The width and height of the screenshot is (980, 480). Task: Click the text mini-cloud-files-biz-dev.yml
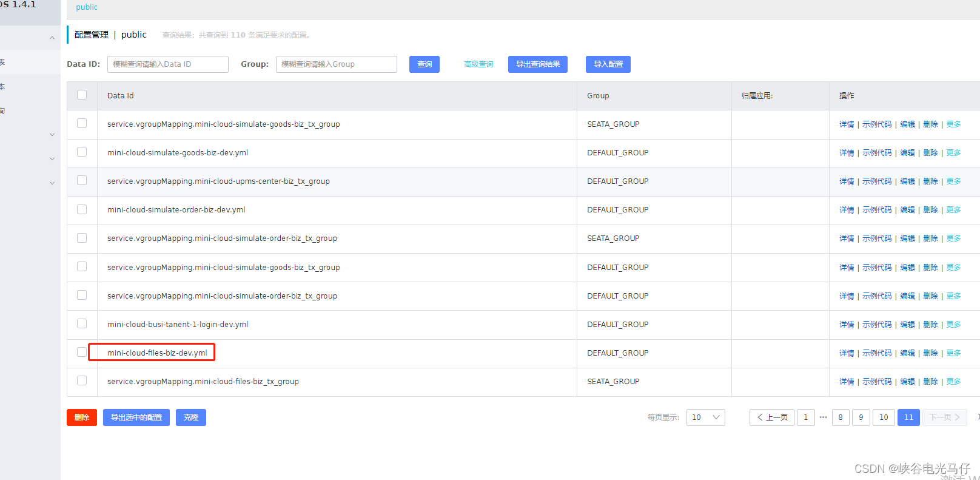157,353
